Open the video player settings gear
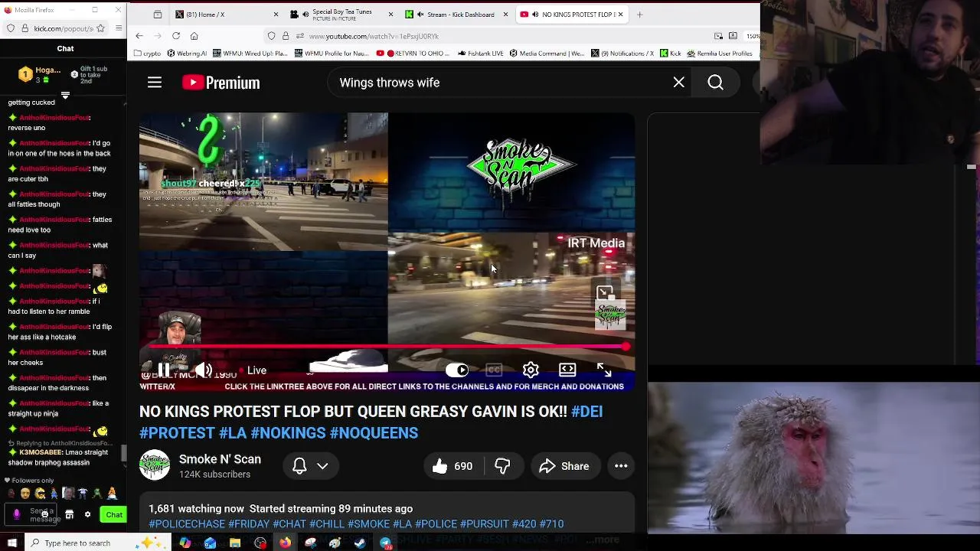Viewport: 980px width, 551px height. [531, 370]
